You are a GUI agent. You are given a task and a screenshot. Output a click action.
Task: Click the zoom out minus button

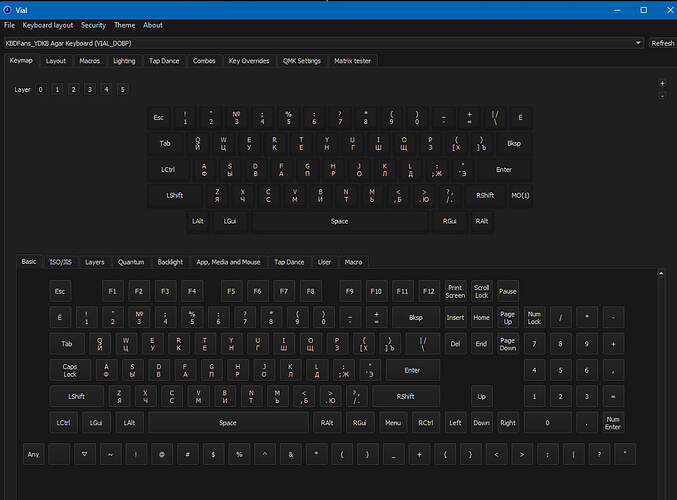(x=662, y=96)
